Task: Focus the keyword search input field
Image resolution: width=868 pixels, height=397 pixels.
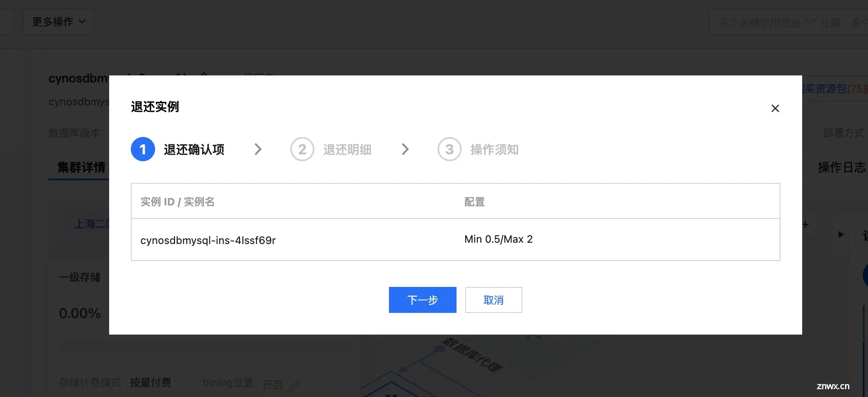Action: tap(788, 22)
